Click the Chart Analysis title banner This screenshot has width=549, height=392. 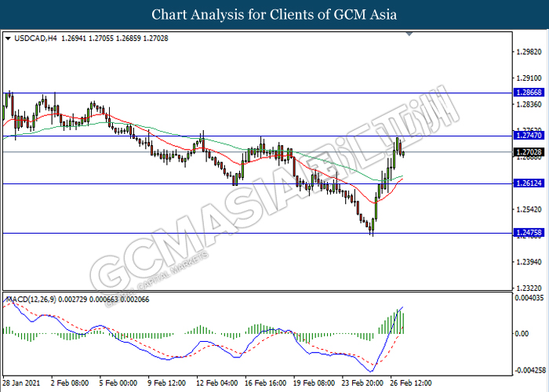pyautogui.click(x=274, y=15)
